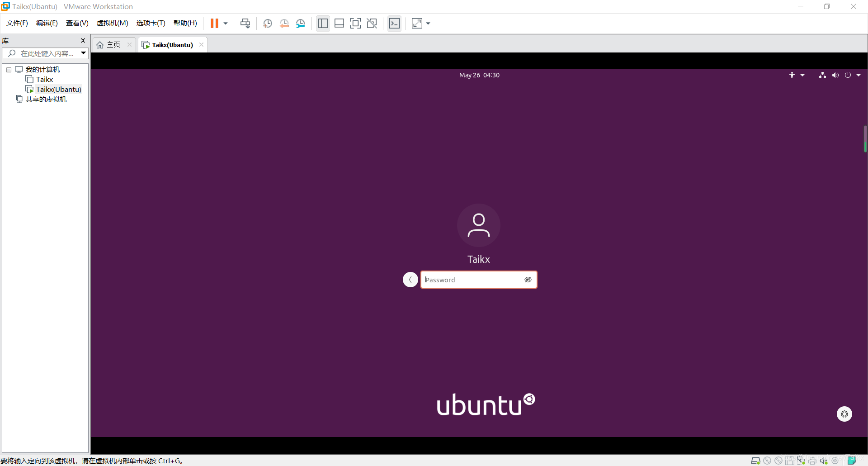This screenshot has height=466, width=868.
Task: Pause the virtual machine
Action: [214, 24]
